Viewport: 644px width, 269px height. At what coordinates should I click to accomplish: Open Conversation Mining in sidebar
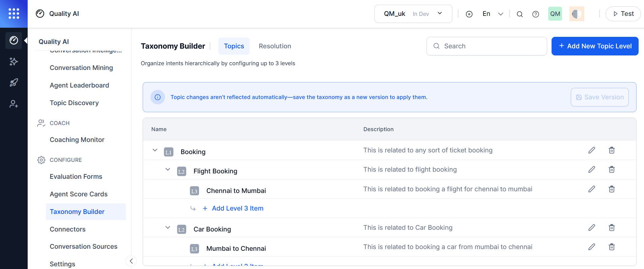tap(81, 68)
